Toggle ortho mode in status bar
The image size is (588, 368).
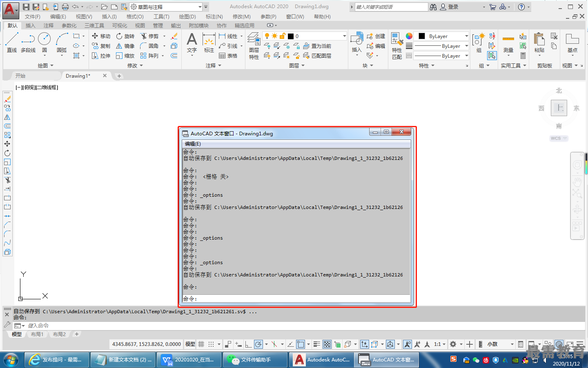click(248, 344)
